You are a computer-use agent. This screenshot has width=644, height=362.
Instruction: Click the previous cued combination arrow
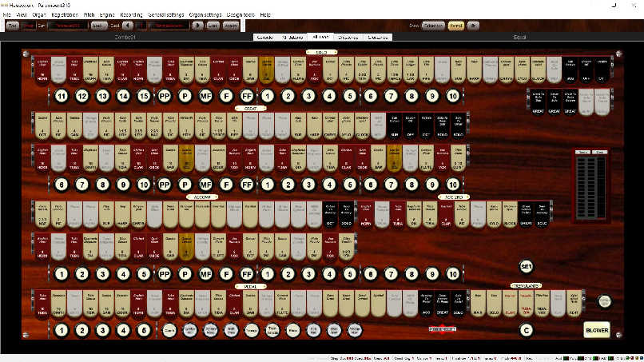[x=128, y=26]
